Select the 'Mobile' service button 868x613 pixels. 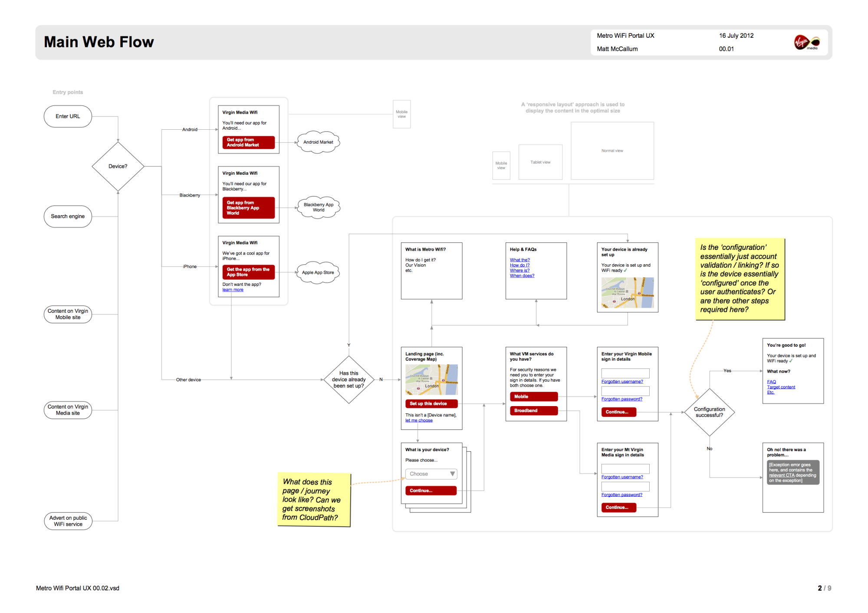(533, 397)
